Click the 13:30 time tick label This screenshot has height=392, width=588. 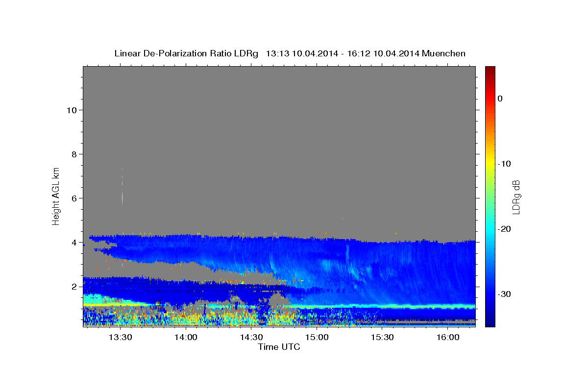121,337
